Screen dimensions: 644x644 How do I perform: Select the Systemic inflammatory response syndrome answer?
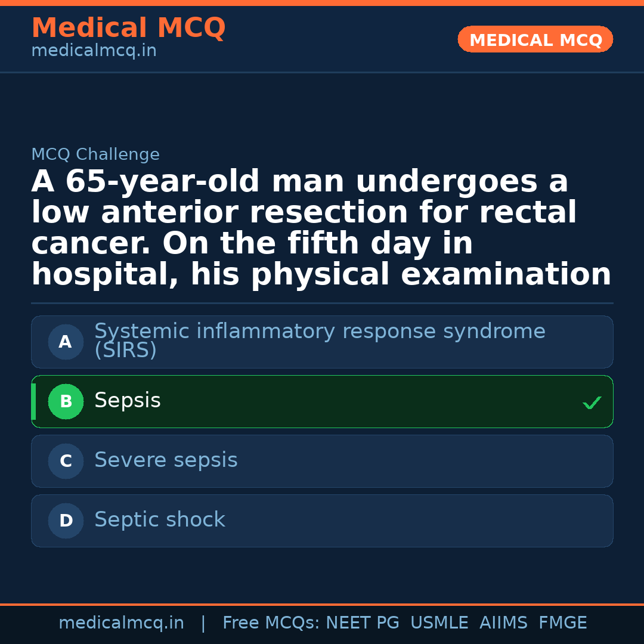[320, 340]
